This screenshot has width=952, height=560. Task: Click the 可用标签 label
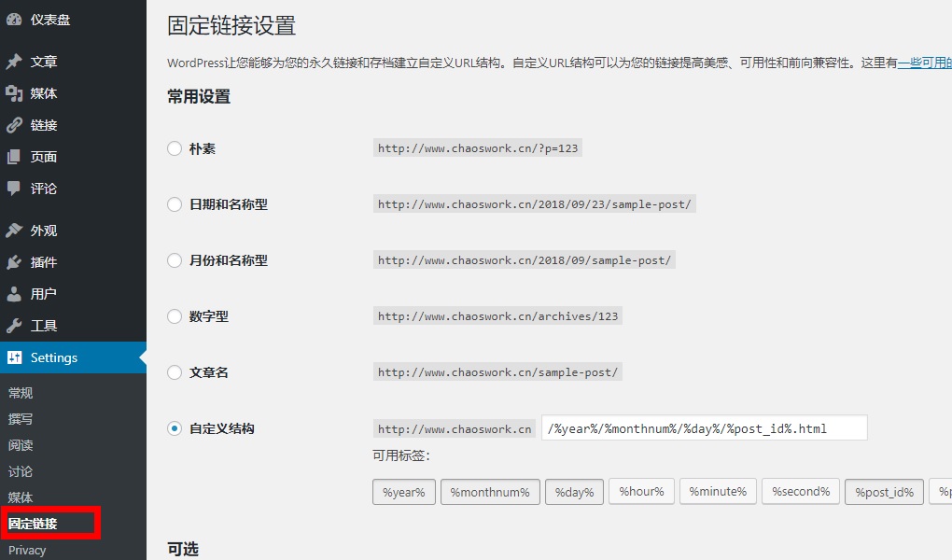click(401, 455)
